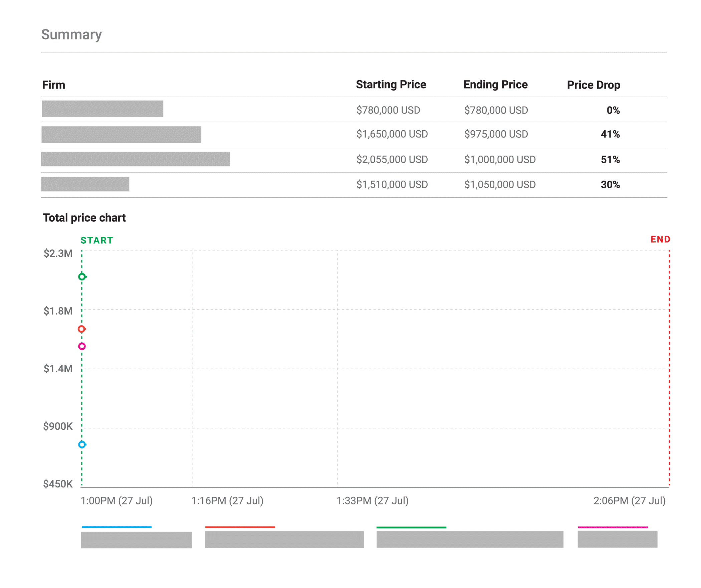Click the $780,000 USD ending price cell

(x=496, y=110)
